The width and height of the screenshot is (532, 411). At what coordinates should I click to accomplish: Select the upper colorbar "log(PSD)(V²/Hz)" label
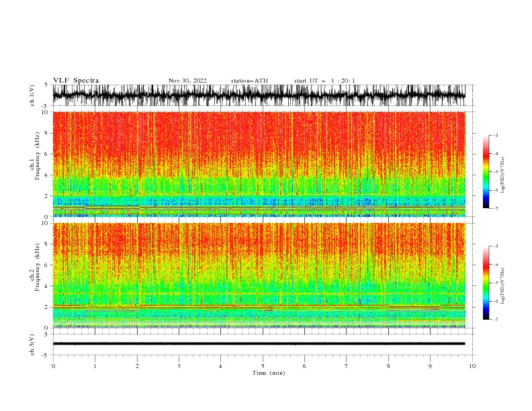click(x=503, y=175)
